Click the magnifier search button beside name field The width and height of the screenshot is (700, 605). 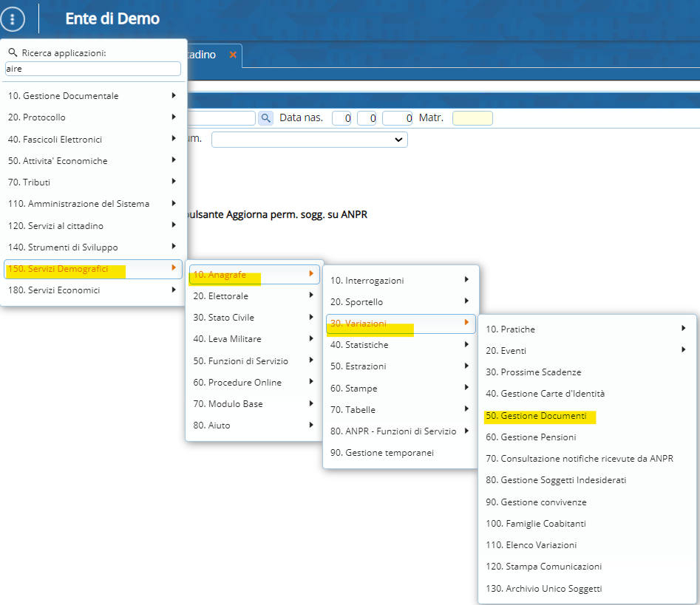pos(265,118)
